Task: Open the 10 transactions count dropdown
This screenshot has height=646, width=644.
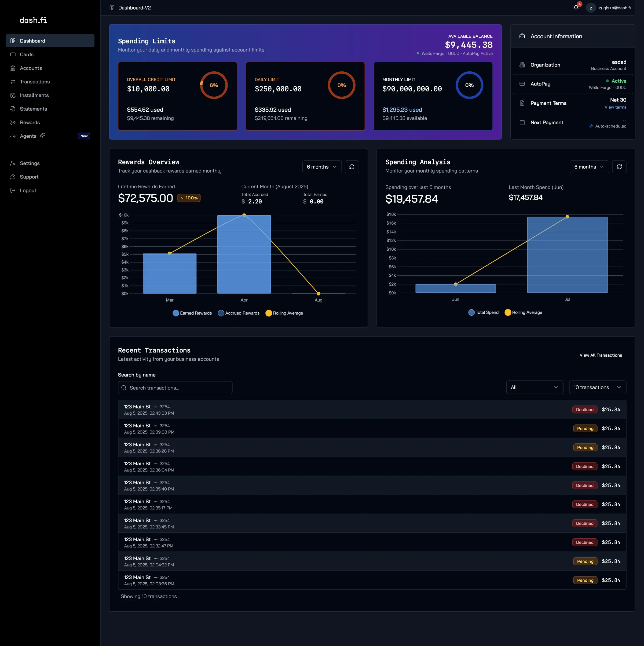Action: click(598, 387)
